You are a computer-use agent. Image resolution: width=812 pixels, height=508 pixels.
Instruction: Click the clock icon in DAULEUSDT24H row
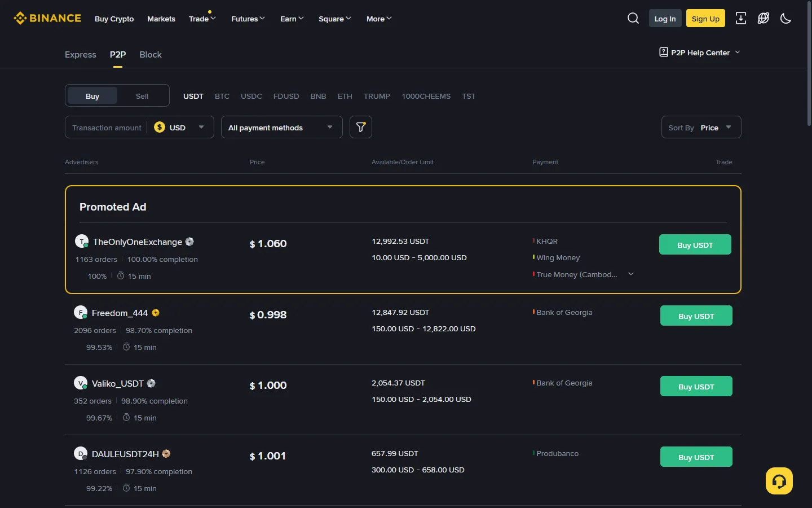pos(126,488)
